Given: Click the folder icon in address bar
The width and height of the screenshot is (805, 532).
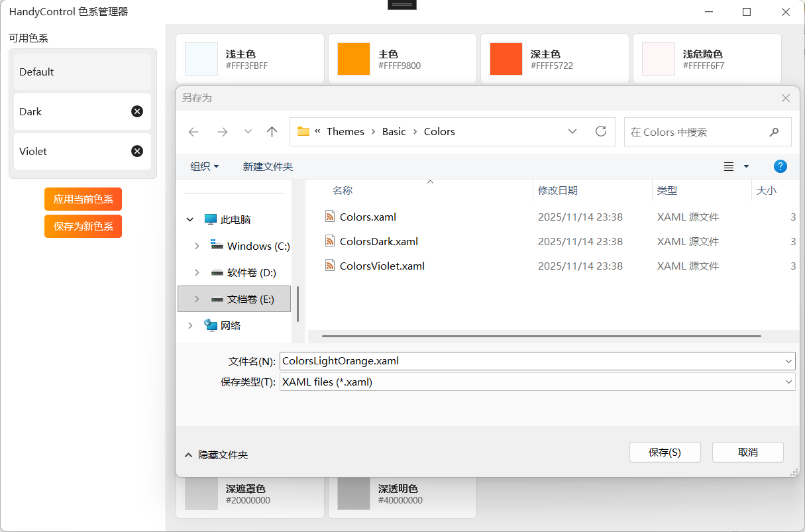Looking at the screenshot, I should pos(303,131).
